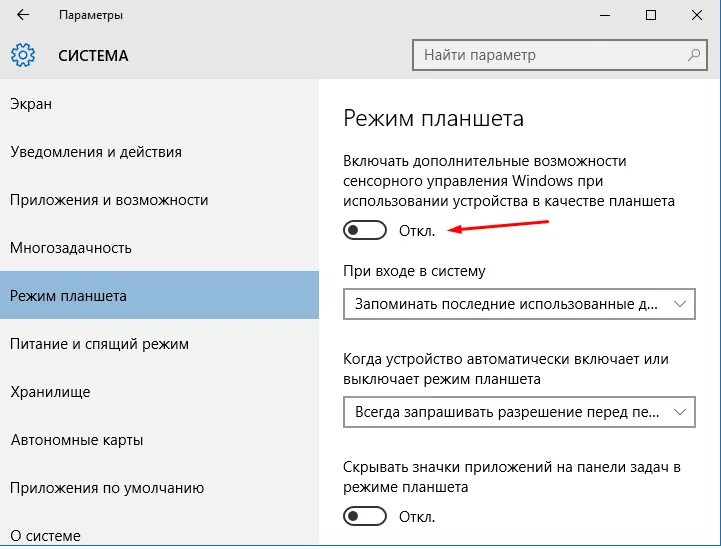Maximize the Параметры window
The image size is (721, 549).
651,15
